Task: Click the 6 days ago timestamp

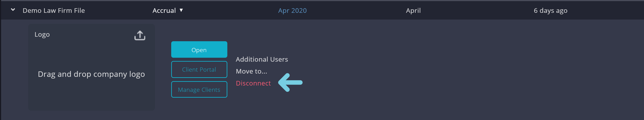Action: 550,11
